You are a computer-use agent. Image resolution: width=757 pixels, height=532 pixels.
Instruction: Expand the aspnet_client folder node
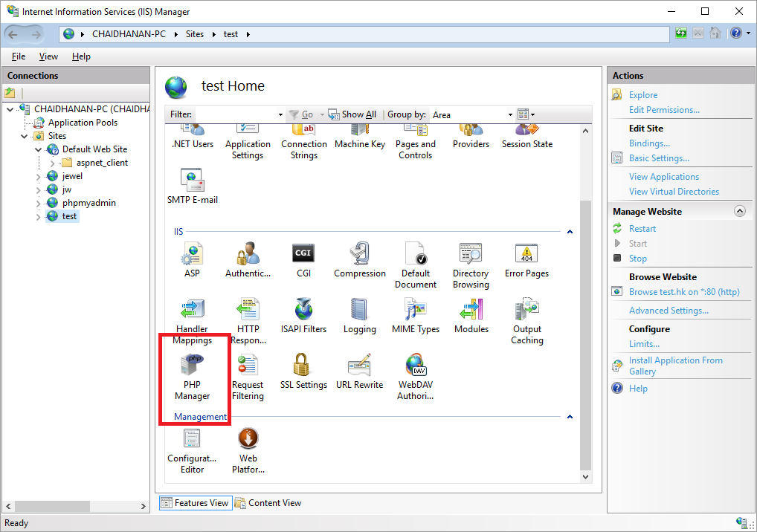(53, 163)
